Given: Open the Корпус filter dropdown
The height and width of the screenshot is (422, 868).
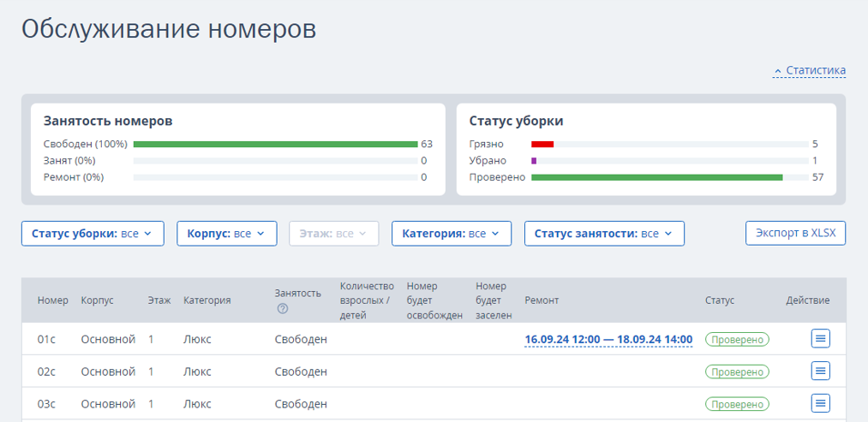Looking at the screenshot, I should [226, 234].
